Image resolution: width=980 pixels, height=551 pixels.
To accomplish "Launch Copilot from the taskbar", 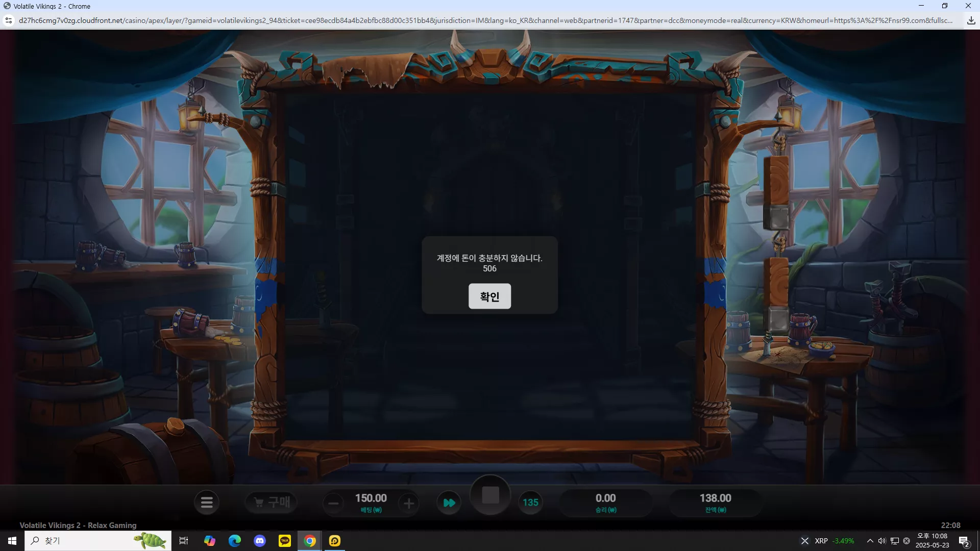I will [209, 541].
